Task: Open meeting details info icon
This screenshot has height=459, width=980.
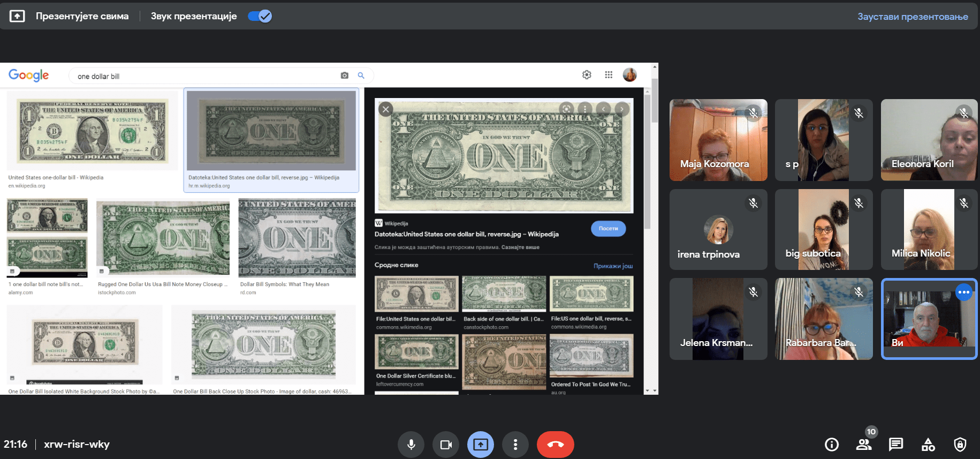Action: (832, 445)
